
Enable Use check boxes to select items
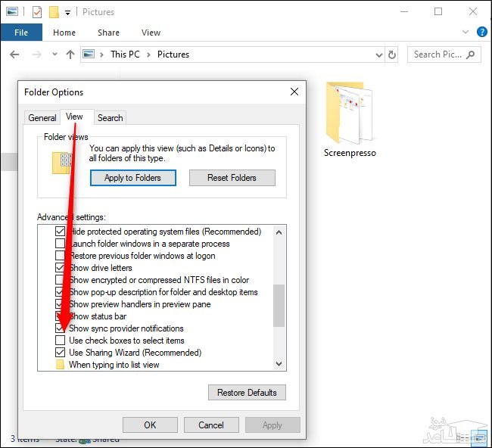click(61, 341)
